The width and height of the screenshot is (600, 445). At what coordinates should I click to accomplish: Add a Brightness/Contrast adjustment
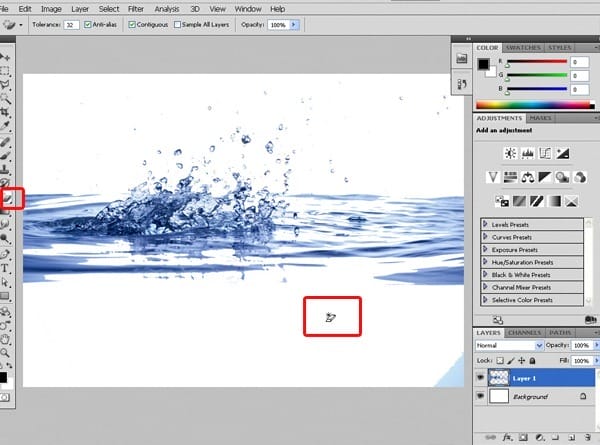pos(510,153)
